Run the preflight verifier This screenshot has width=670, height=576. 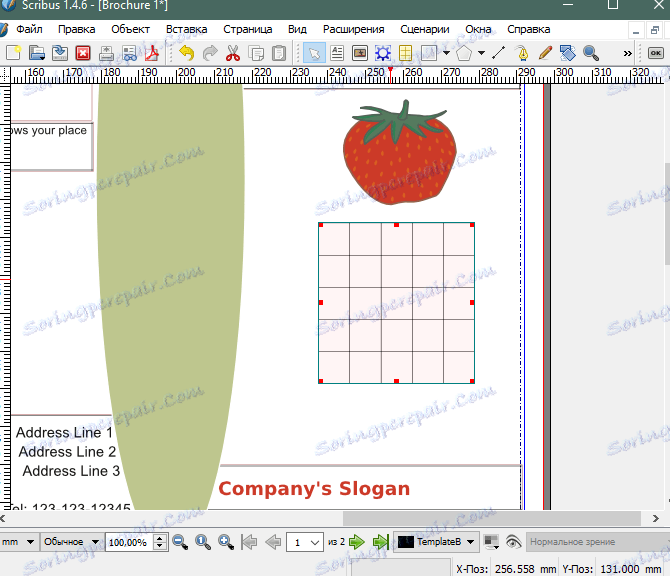pyautogui.click(x=129, y=53)
